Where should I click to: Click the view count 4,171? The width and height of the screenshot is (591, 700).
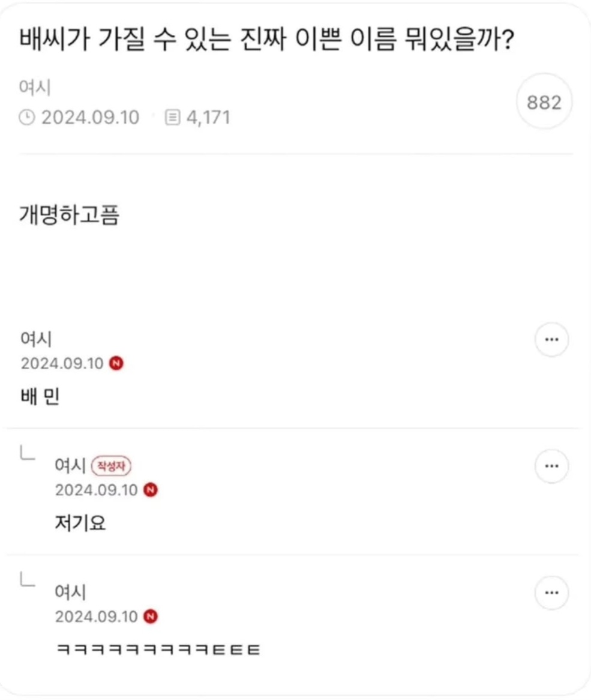pos(208,118)
